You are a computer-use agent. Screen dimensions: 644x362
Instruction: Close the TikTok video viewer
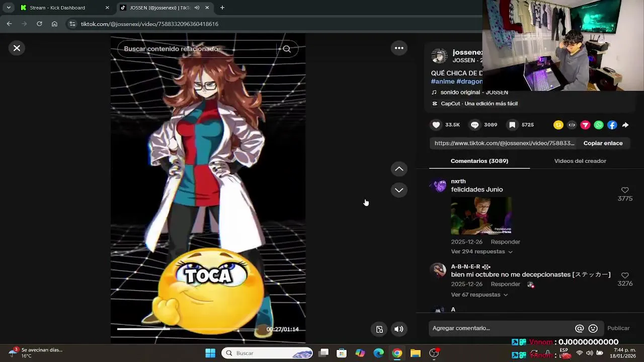pos(17,48)
